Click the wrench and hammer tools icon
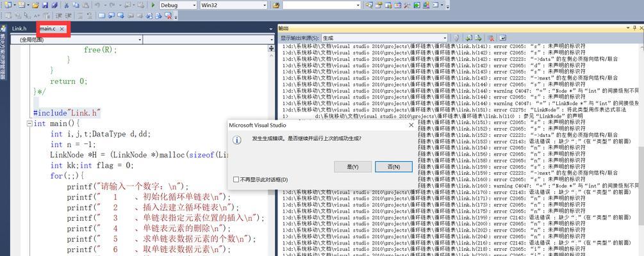644x256 pixels. [x=407, y=5]
